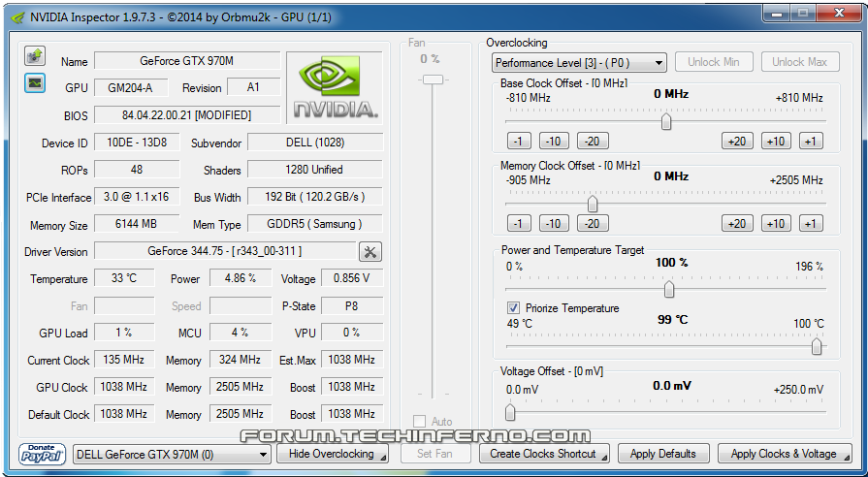Click the Set Fan button

(435, 454)
